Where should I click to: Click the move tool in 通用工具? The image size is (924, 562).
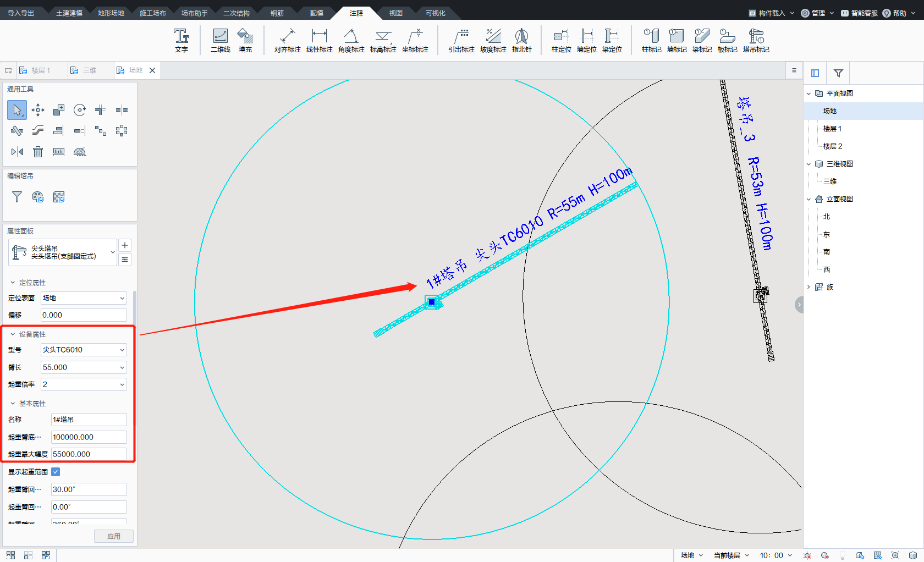38,110
